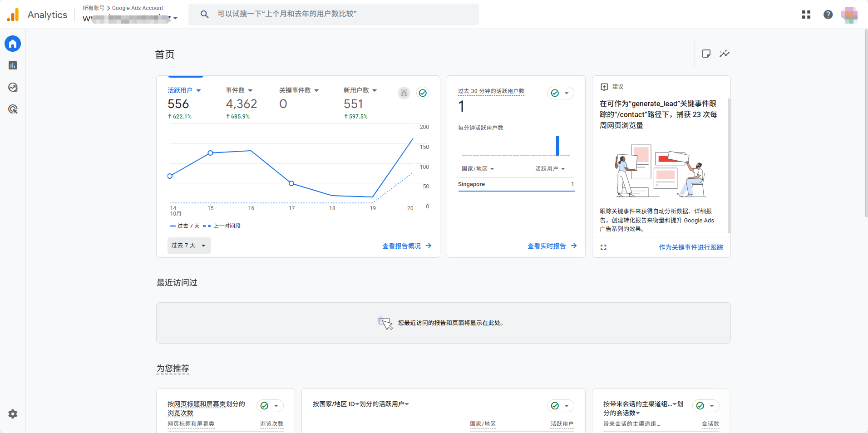Open Admin settings gear icon

[13, 414]
